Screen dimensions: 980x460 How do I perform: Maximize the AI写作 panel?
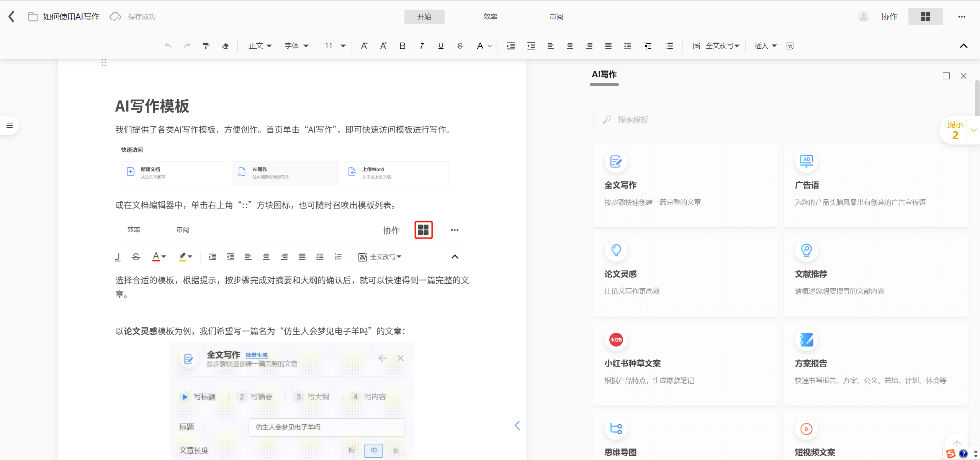tap(946, 76)
